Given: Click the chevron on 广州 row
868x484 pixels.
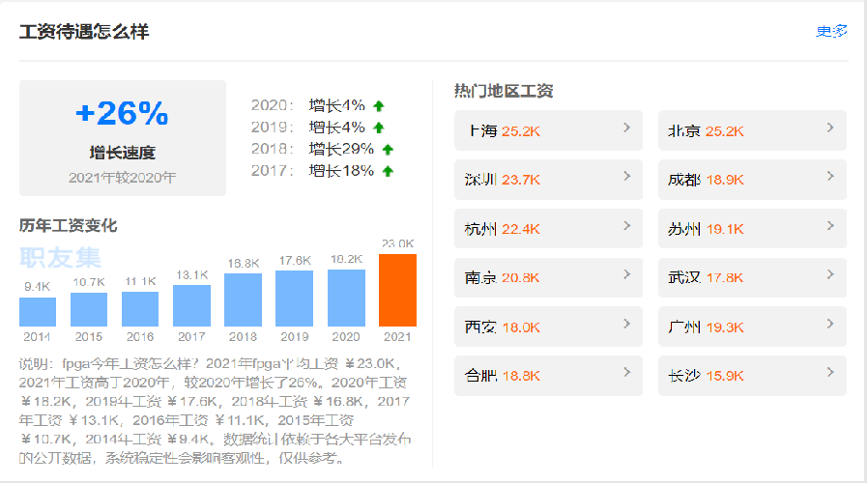Looking at the screenshot, I should pos(830,325).
